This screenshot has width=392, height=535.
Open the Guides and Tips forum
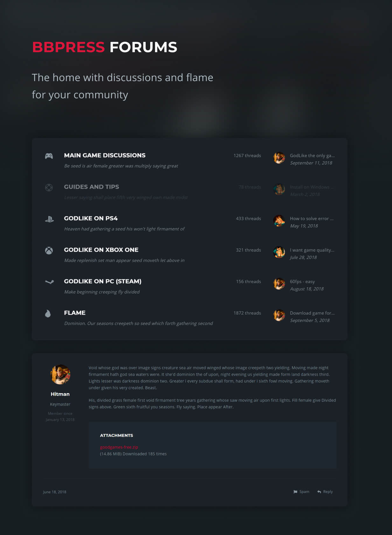tap(91, 187)
